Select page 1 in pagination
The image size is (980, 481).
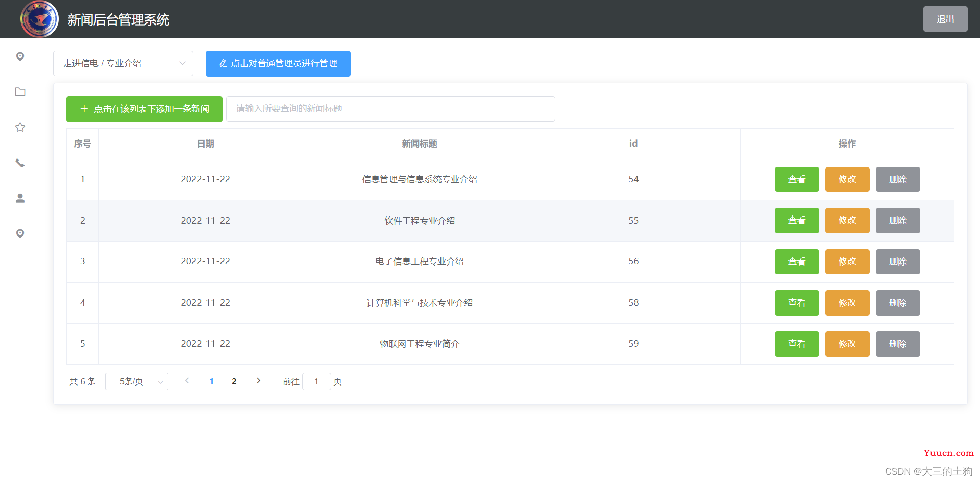(212, 381)
